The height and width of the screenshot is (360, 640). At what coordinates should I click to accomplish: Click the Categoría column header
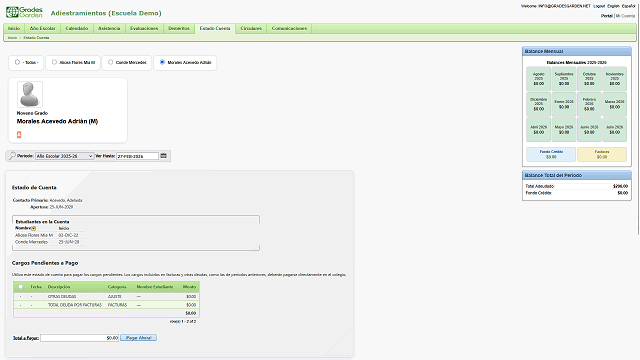click(117, 287)
